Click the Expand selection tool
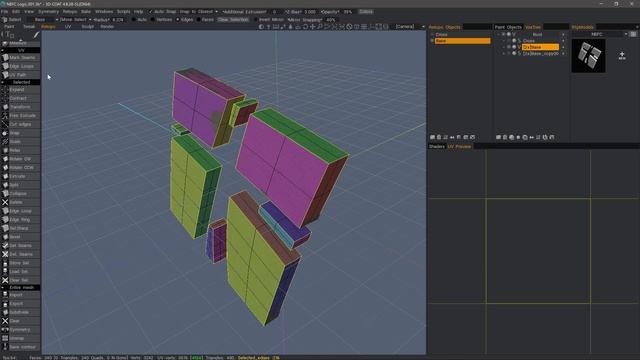 click(20, 89)
